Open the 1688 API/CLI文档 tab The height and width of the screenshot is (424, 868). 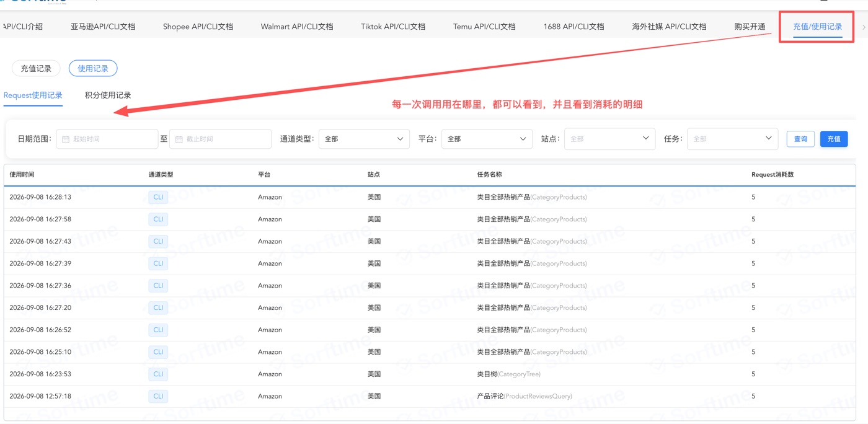click(x=573, y=27)
